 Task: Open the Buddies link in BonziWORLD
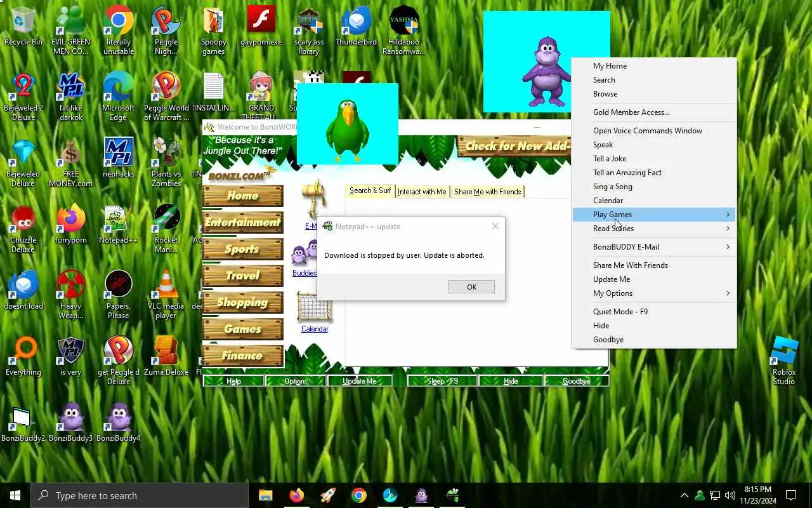pos(304,273)
